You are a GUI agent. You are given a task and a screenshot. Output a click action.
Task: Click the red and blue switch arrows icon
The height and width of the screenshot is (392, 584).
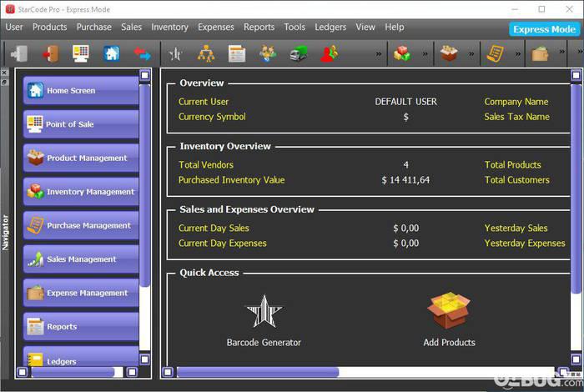pos(143,53)
